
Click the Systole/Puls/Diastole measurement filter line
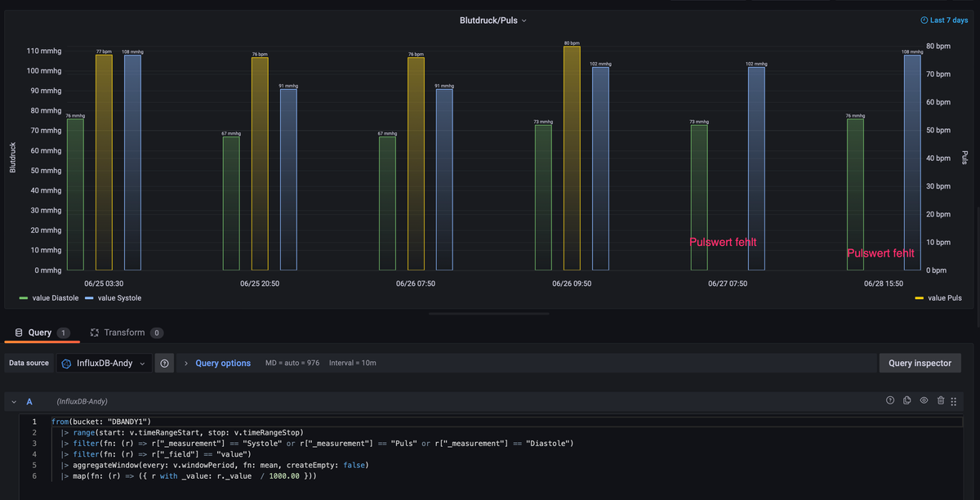[318, 443]
